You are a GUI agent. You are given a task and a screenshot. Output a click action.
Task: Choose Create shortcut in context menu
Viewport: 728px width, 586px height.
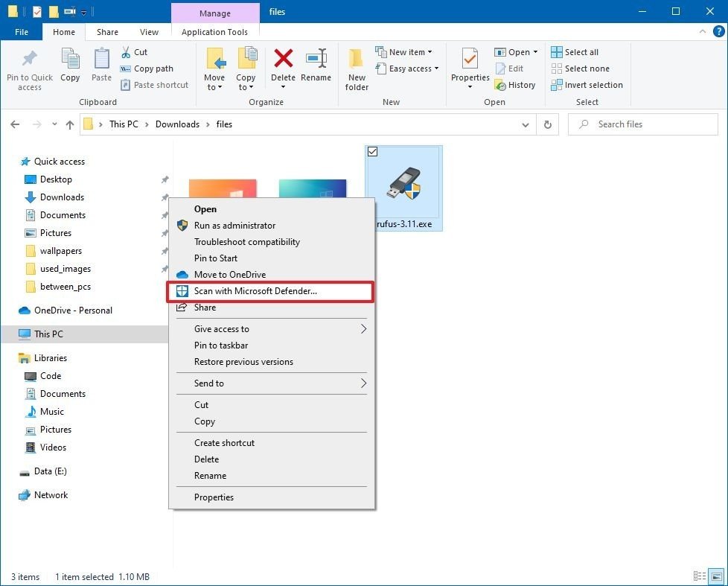click(271, 443)
